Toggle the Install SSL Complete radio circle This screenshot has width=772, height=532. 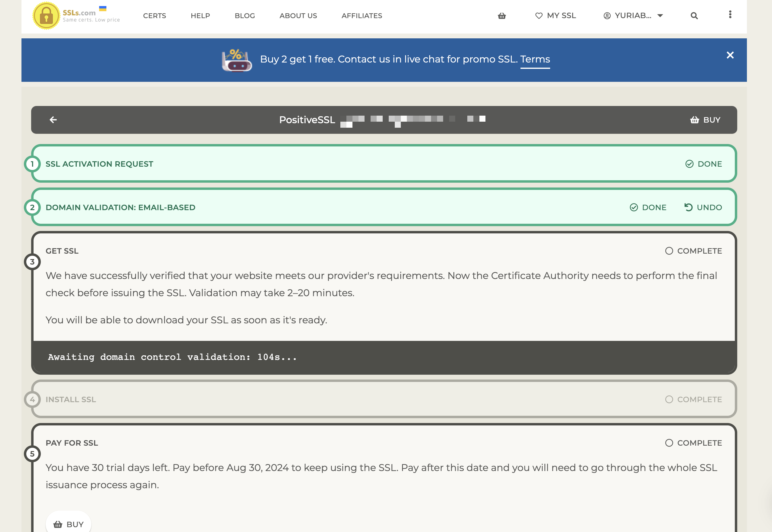(x=669, y=399)
